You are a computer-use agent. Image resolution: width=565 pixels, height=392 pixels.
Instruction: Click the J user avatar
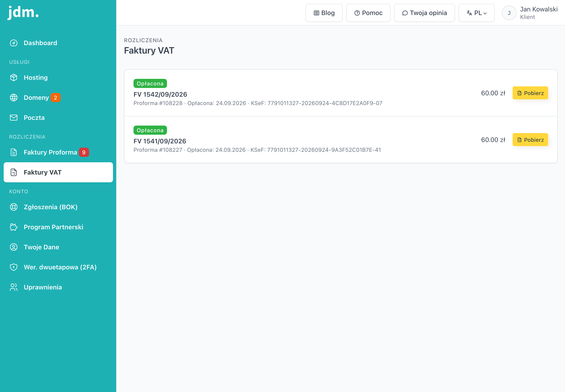(509, 13)
